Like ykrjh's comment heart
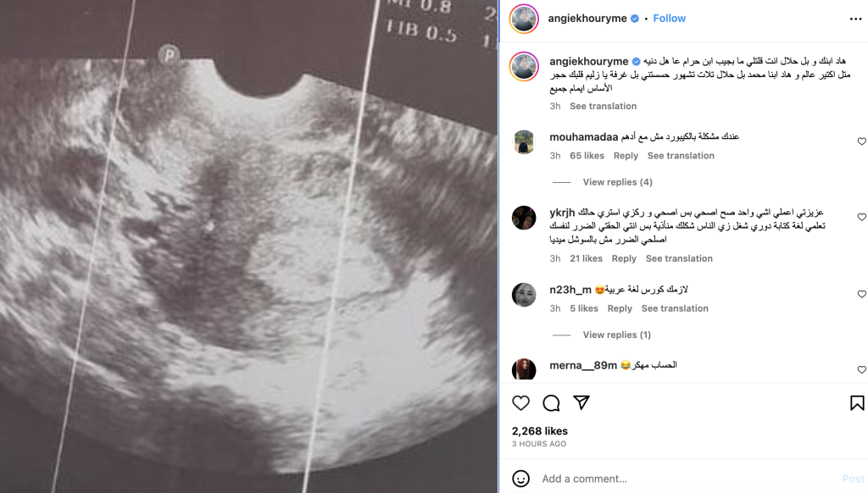This screenshot has width=868, height=493. pyautogui.click(x=861, y=217)
